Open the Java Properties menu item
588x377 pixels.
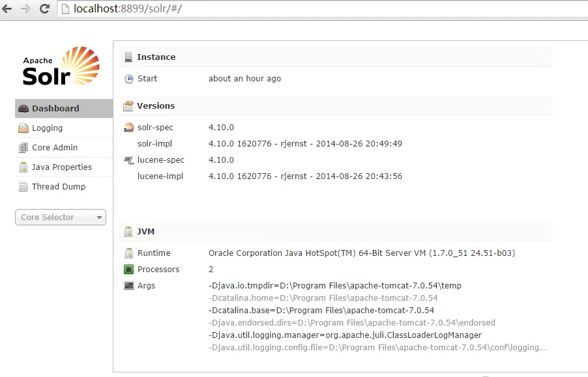click(x=64, y=167)
